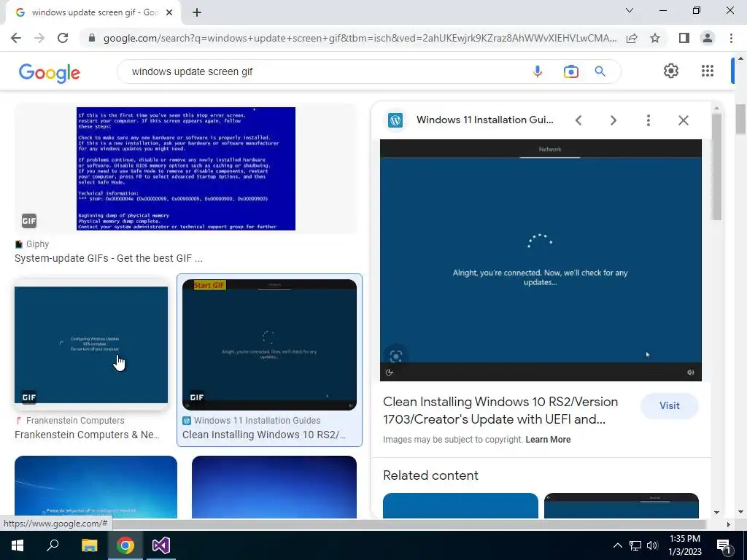This screenshot has width=747, height=560.
Task: Open taskbar search magnifier
Action: (53, 545)
